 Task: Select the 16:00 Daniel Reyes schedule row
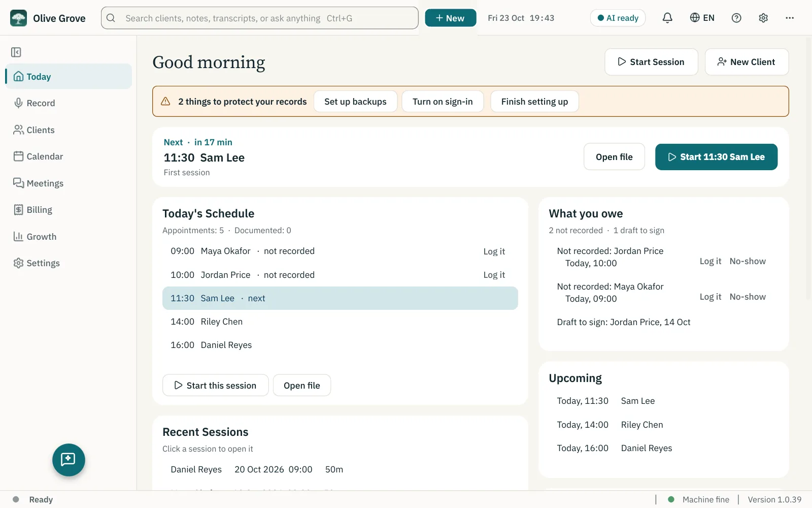(x=340, y=345)
